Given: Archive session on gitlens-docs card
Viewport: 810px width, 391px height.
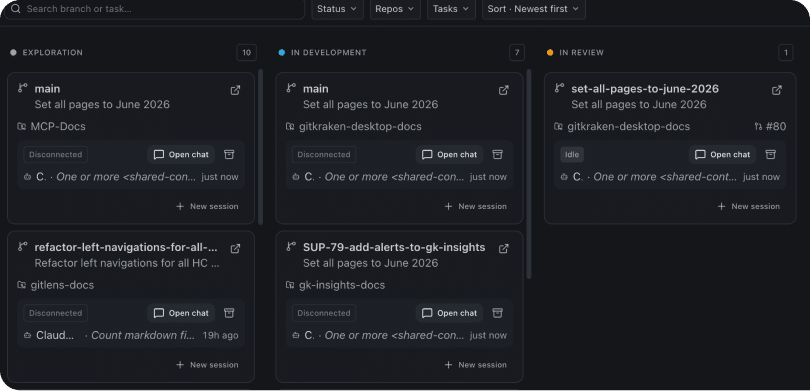Looking at the screenshot, I should (x=229, y=313).
